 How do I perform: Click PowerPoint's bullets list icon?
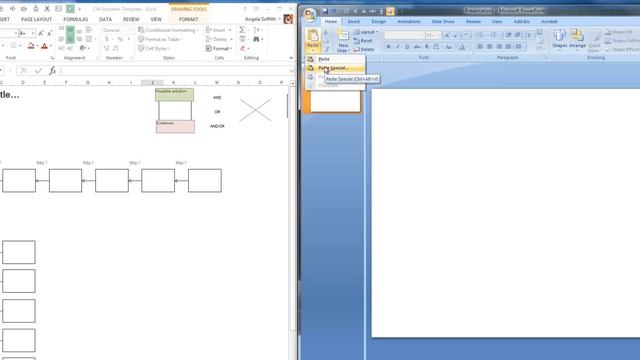[481, 36]
